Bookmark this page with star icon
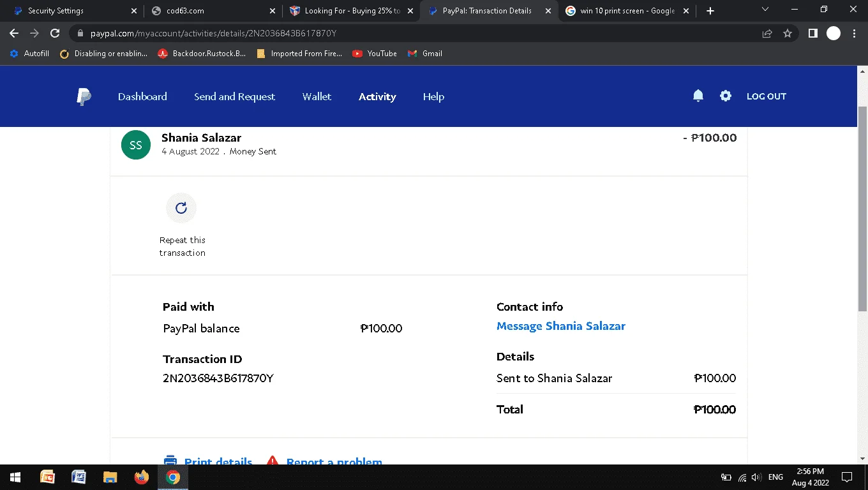 788,34
